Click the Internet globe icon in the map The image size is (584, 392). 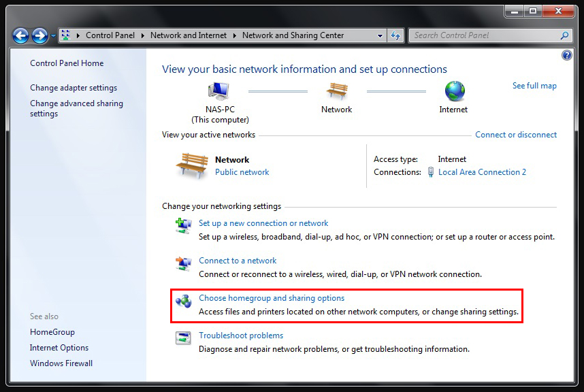pos(455,91)
